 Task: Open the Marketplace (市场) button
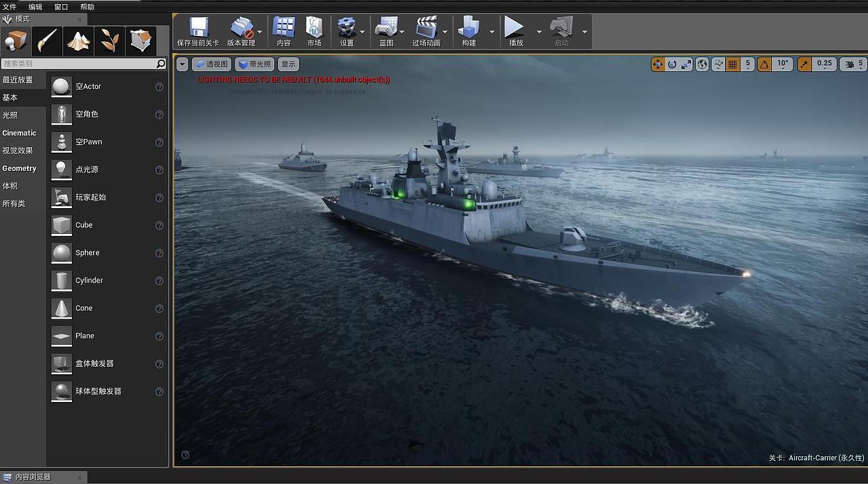314,32
